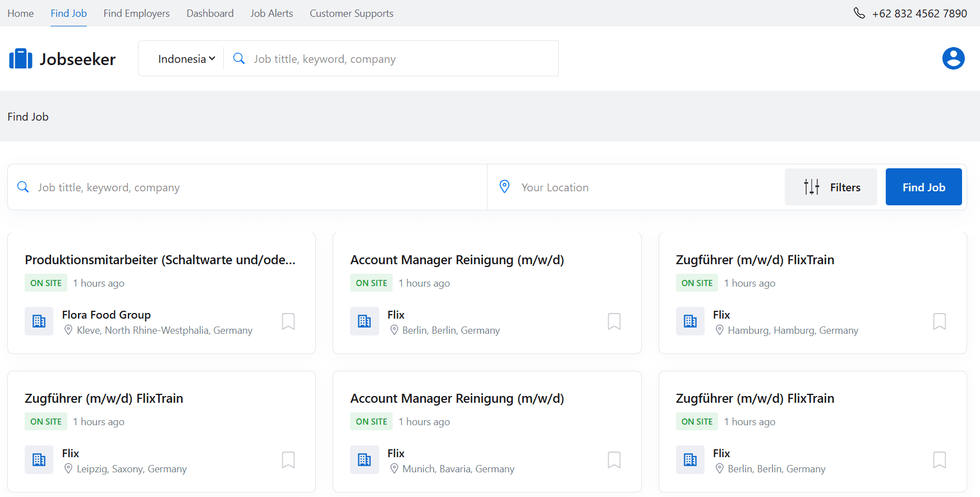Click 'Leipzig, Saxony, Germany' location text
The width and height of the screenshot is (980, 497).
pyautogui.click(x=132, y=469)
